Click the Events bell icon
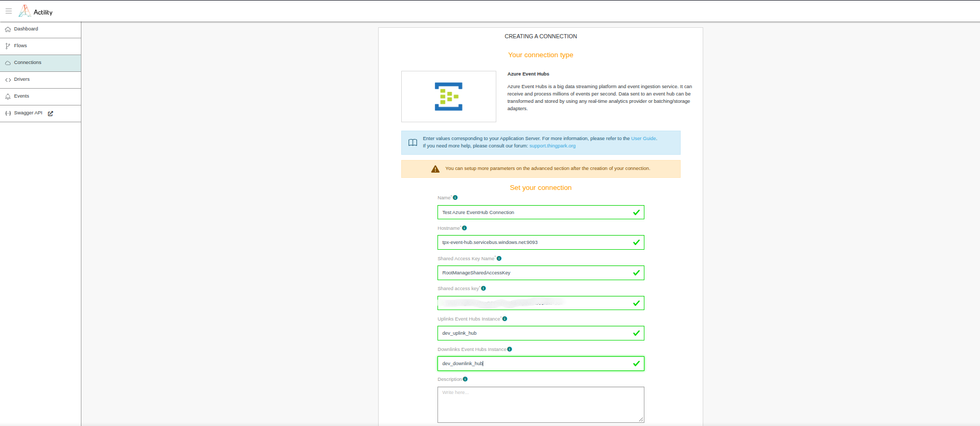The height and width of the screenshot is (426, 980). [x=8, y=97]
